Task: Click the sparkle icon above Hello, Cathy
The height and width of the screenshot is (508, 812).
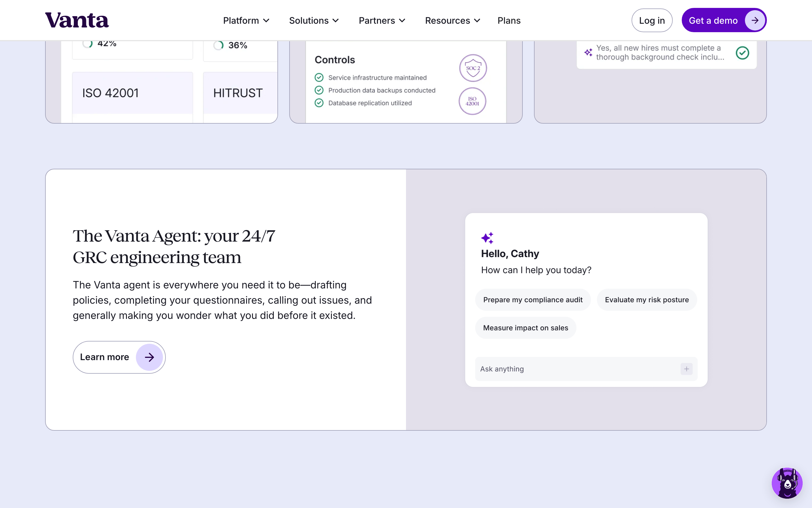Action: 487,238
